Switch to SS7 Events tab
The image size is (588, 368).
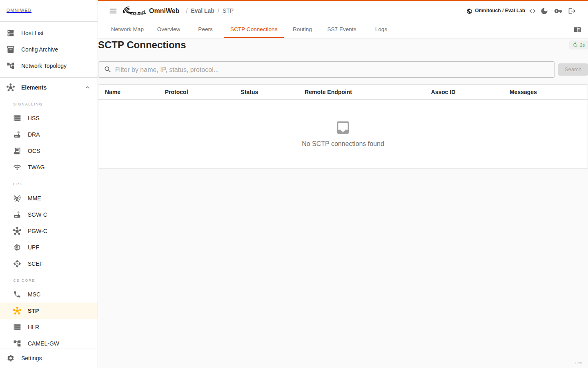(x=342, y=29)
